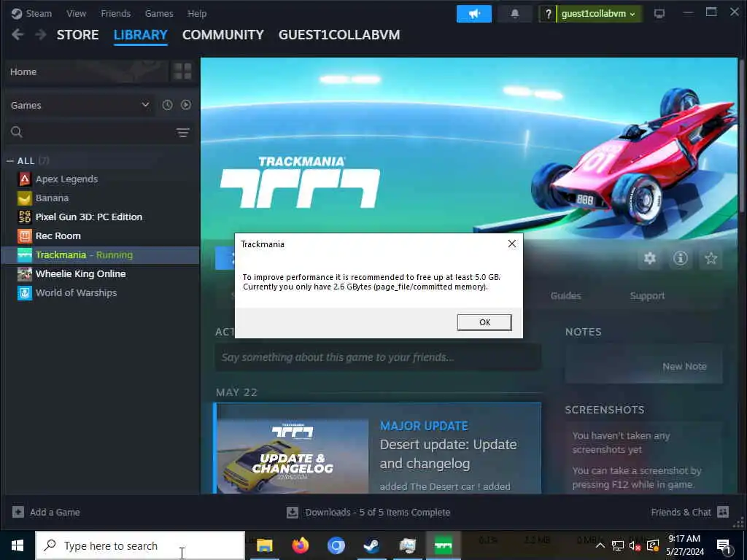Open the Steam menu
747x560 pixels.
tap(39, 13)
